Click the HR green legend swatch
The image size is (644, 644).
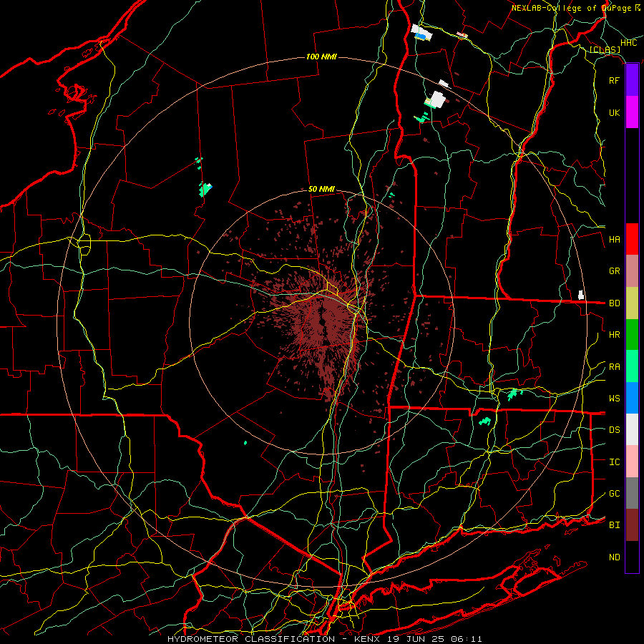click(632, 334)
